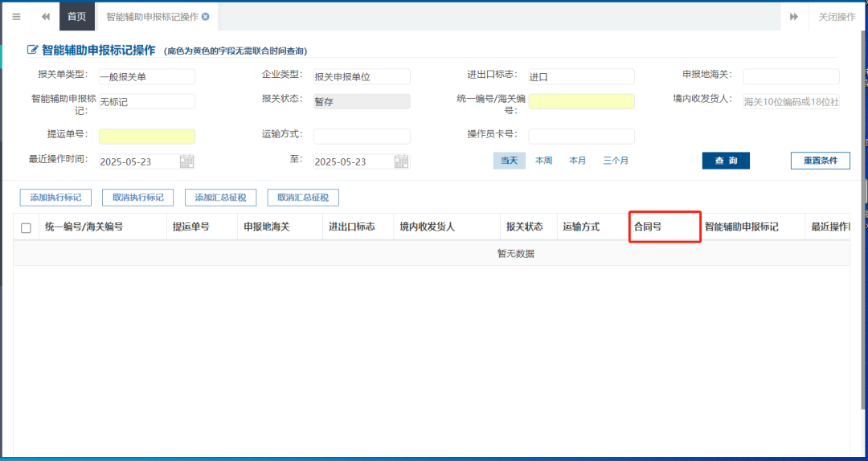Toggle the select-all checkbox in table header
Image resolution: width=868 pixels, height=461 pixels.
[x=26, y=228]
